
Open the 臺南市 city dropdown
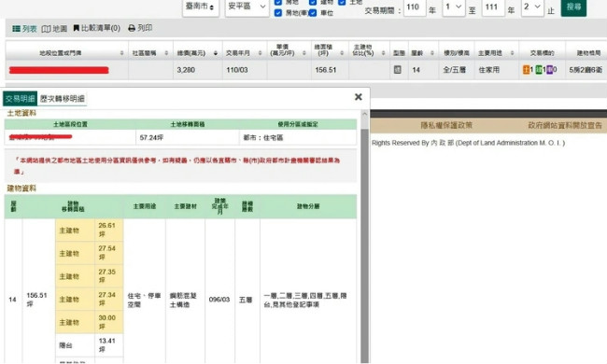click(x=201, y=7)
